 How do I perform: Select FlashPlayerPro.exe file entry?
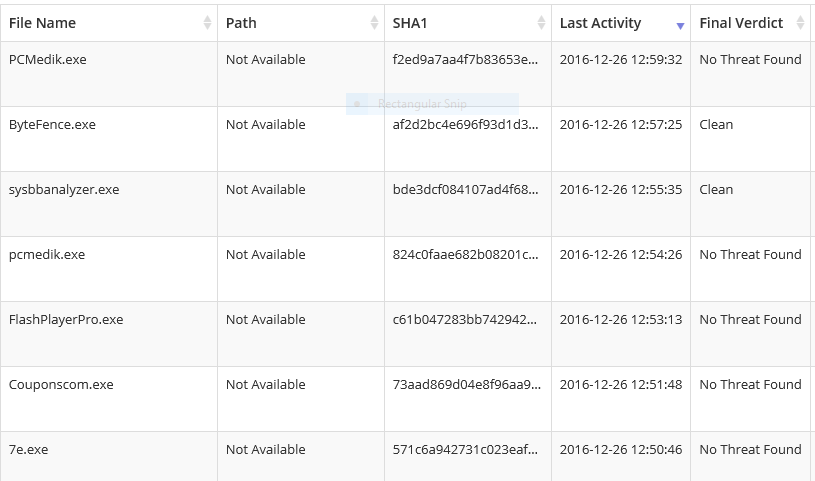click(66, 320)
